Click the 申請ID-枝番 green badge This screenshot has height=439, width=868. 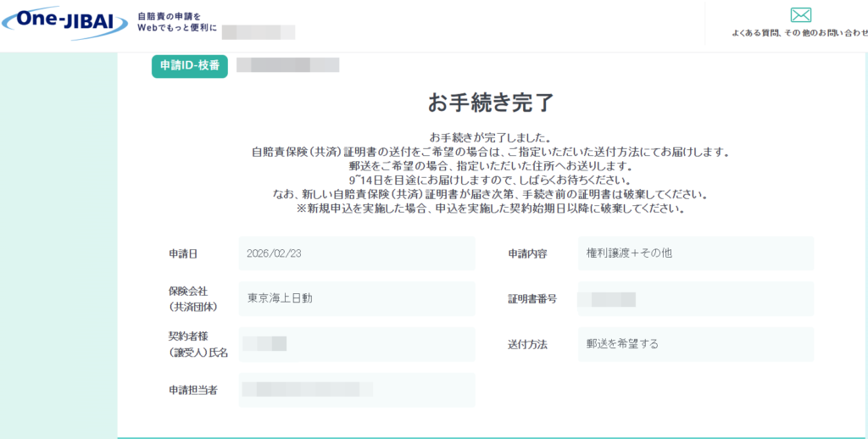[x=189, y=65]
